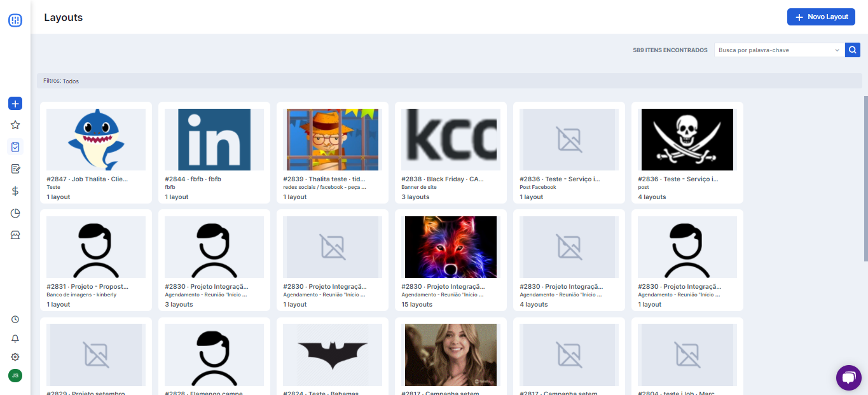Open notifications bell icon
Image resolution: width=868 pixels, height=395 pixels.
[x=15, y=338]
